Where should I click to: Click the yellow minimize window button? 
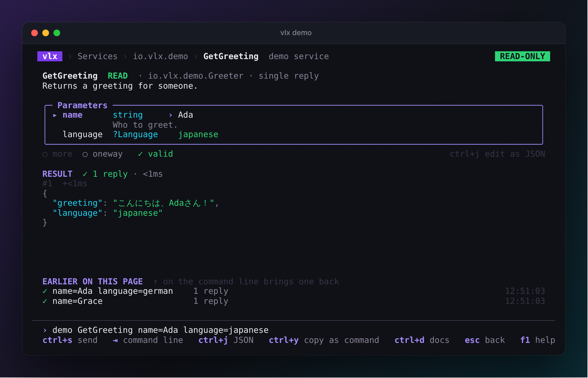point(46,33)
